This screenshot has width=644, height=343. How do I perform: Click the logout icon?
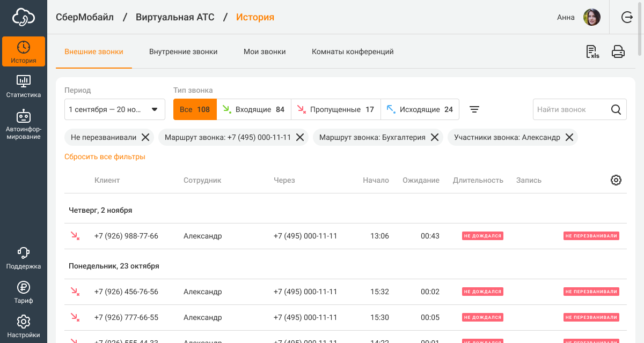(627, 17)
